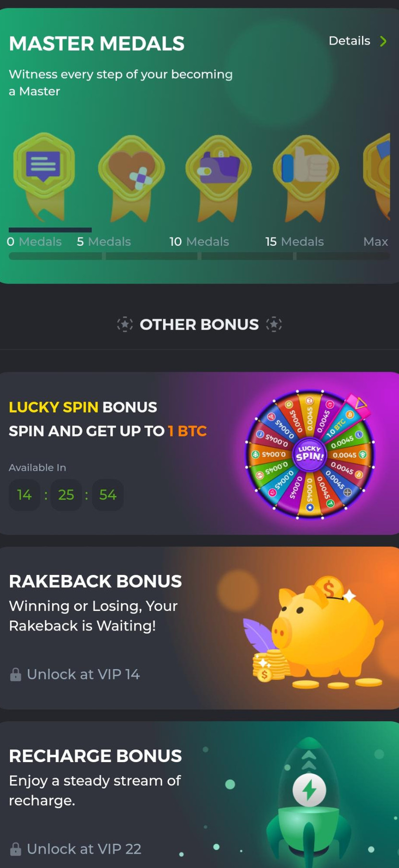Tap the thumbs-up medal badge

(x=306, y=178)
